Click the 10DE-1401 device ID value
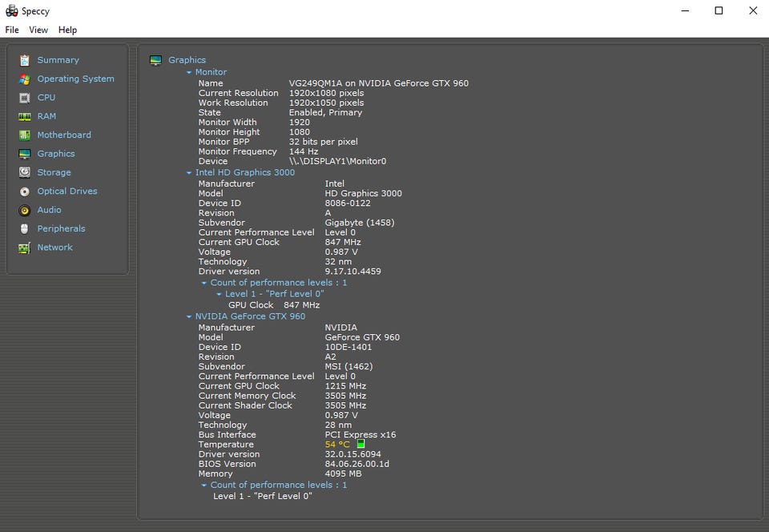Viewport: 769px width, 532px height. pyautogui.click(x=348, y=347)
